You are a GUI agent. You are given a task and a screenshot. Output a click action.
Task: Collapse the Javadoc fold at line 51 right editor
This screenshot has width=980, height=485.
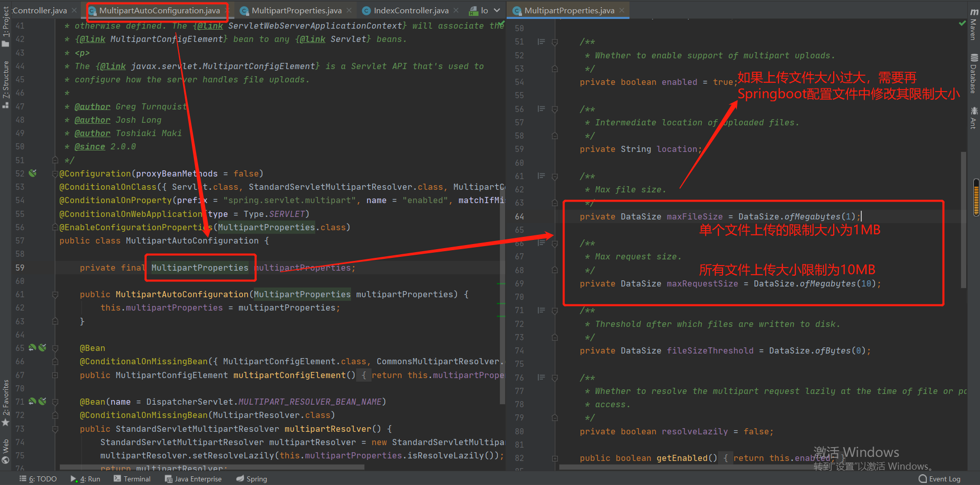tap(555, 41)
